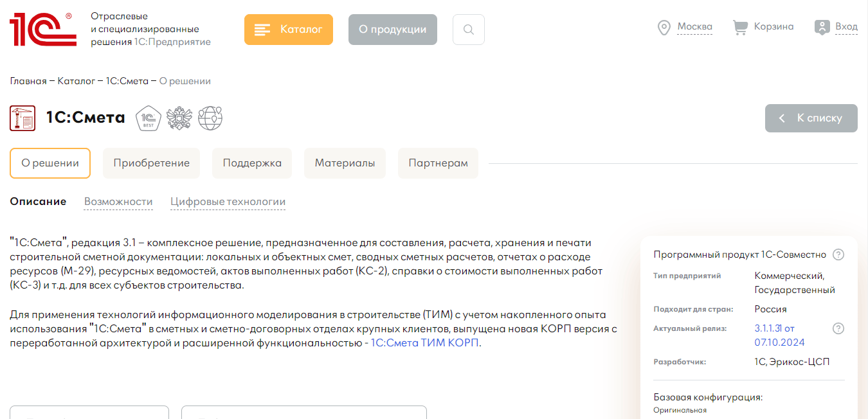
Task: Go back with К списку button
Action: (x=811, y=118)
